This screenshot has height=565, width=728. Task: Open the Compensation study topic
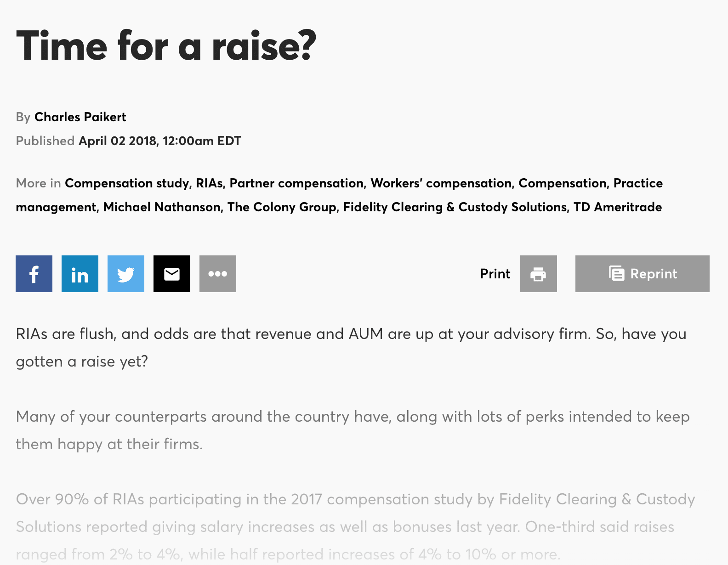point(126,183)
